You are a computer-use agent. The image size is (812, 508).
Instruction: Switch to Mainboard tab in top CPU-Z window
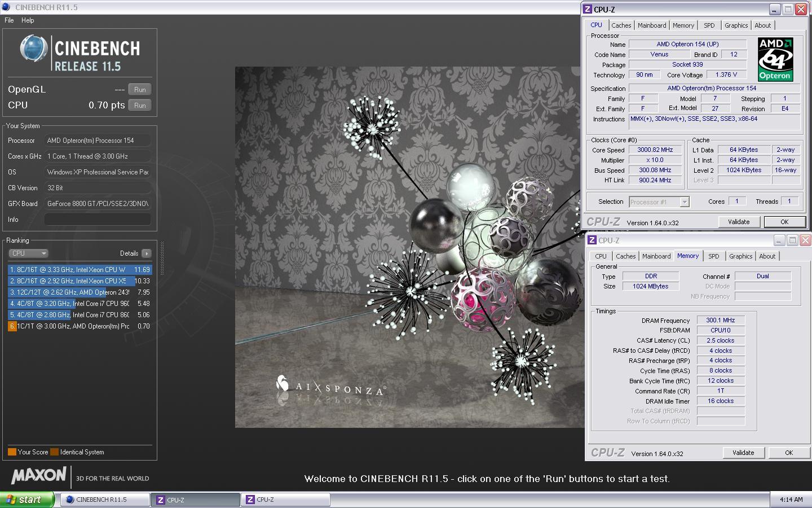[652, 25]
